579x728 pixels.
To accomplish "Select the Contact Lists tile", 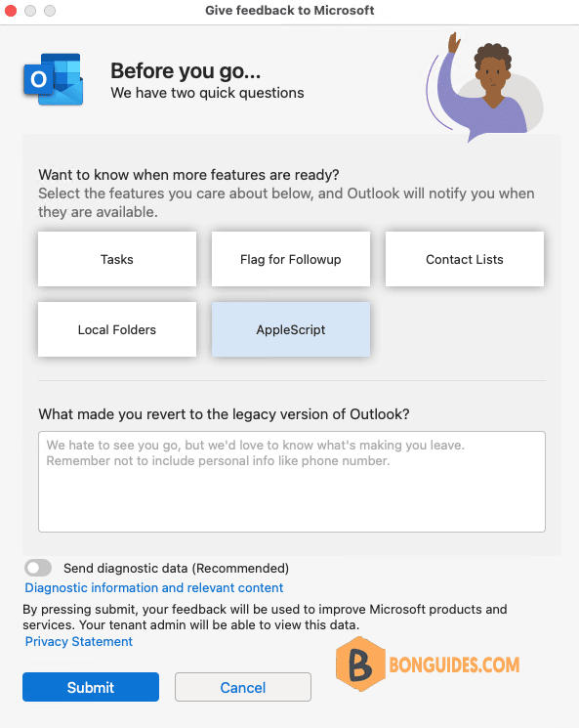I will (x=465, y=259).
